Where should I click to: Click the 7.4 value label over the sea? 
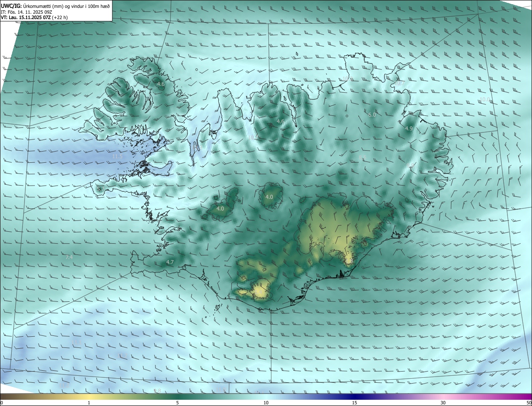click(x=69, y=257)
